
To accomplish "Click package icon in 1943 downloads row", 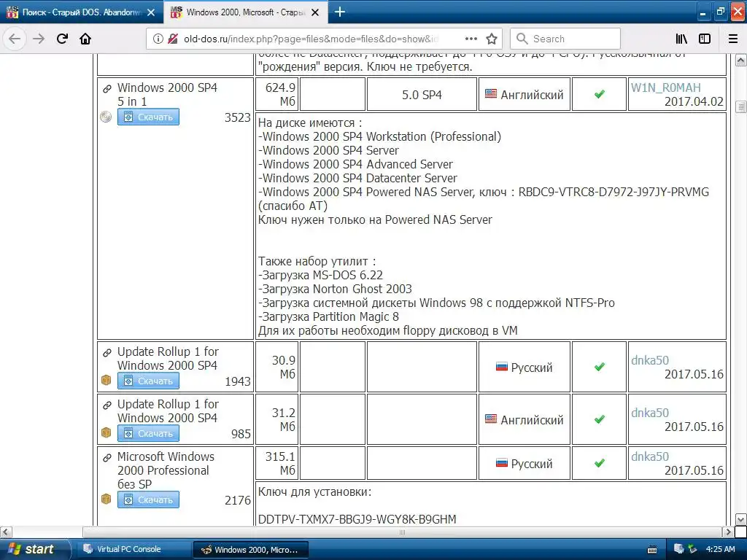I will point(106,381).
